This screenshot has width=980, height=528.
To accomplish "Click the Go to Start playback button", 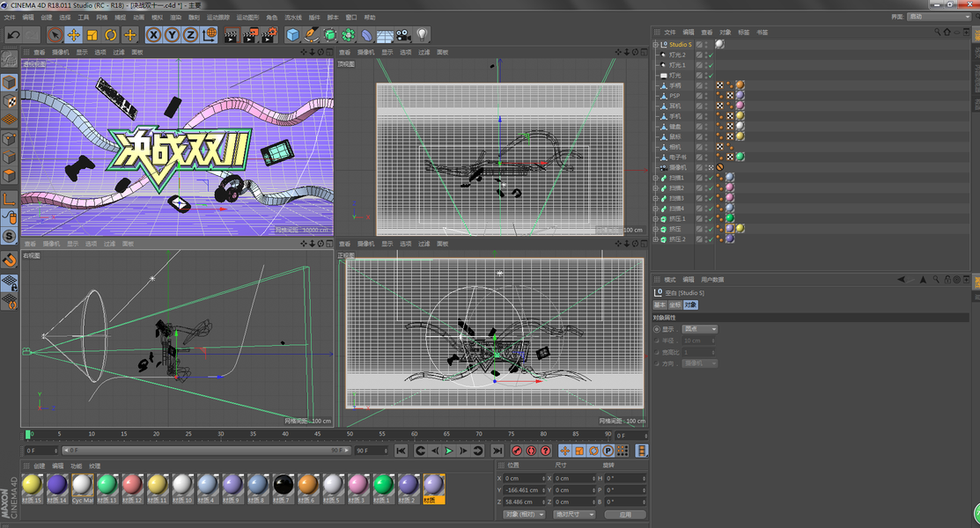I will pyautogui.click(x=402, y=451).
